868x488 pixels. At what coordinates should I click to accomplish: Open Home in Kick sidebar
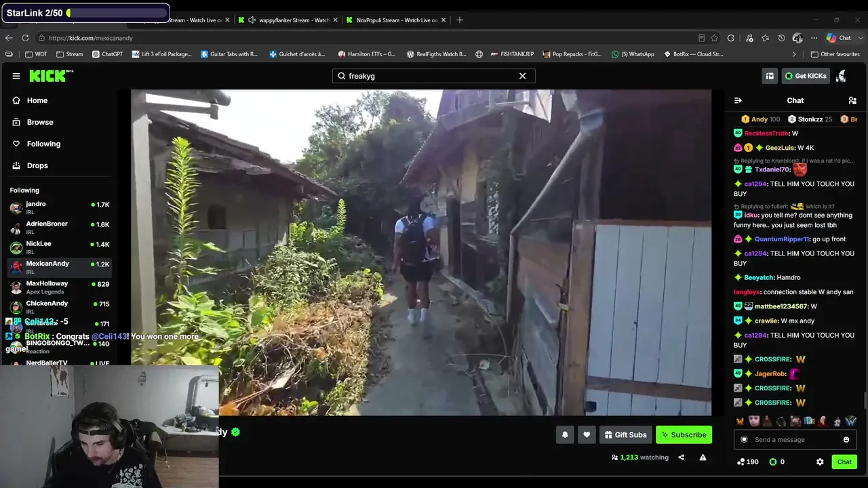(37, 100)
